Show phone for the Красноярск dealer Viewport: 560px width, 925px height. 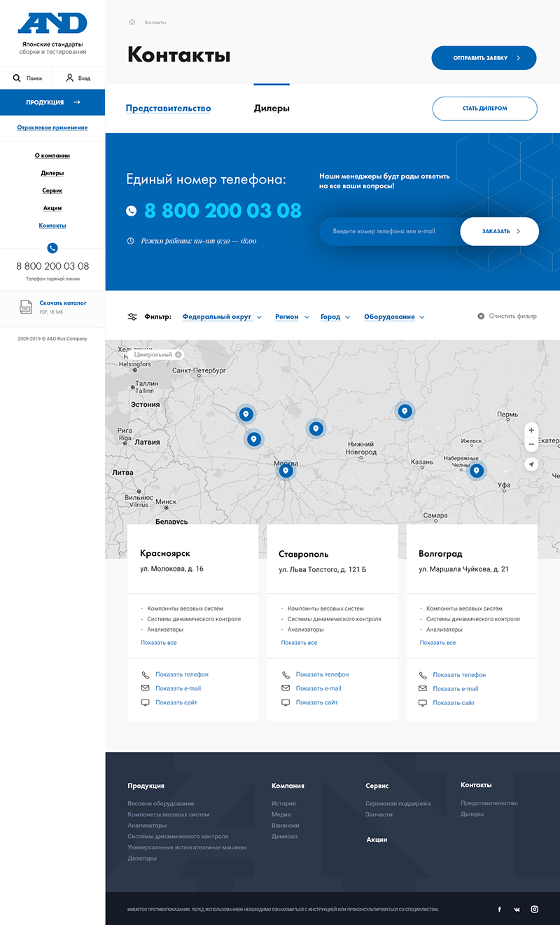tap(182, 674)
